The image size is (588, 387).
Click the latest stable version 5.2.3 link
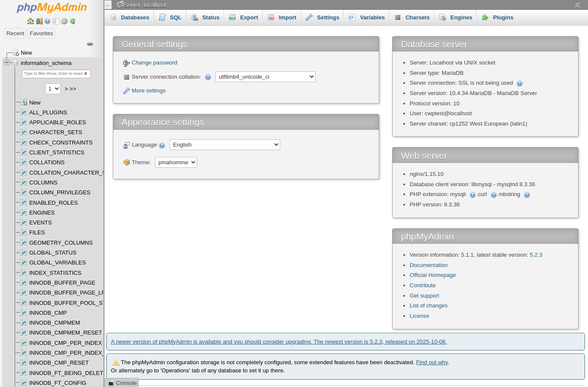(536, 255)
